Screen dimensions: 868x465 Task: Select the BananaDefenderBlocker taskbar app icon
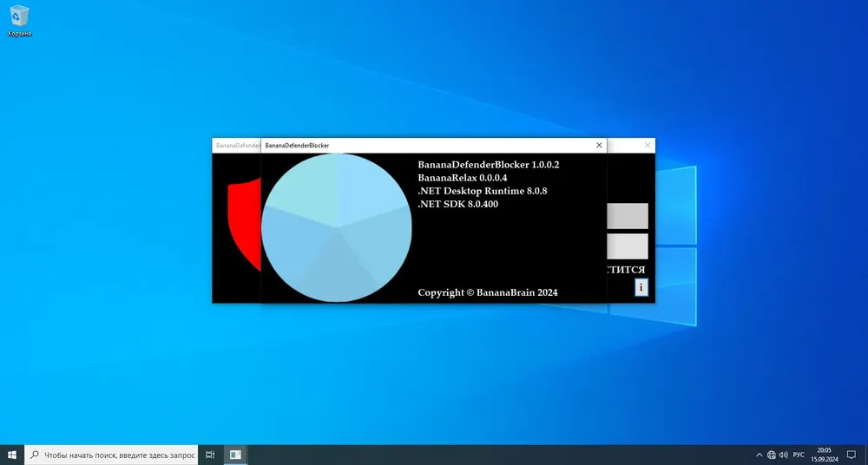235,455
